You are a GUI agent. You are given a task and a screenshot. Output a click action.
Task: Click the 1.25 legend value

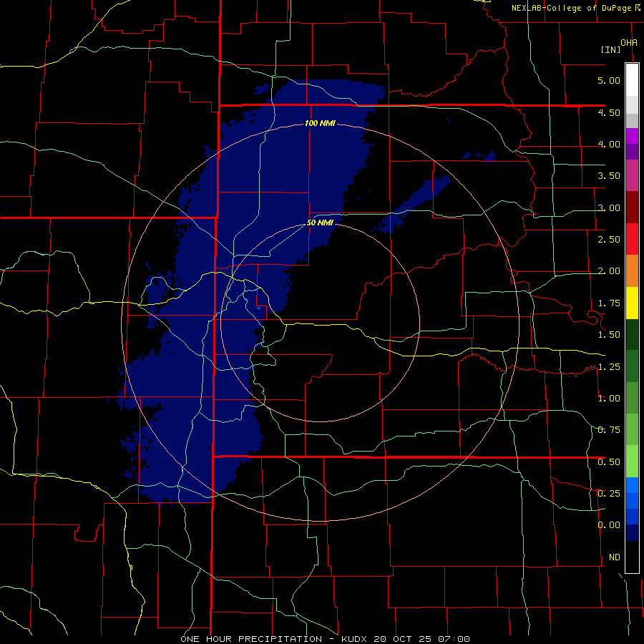(x=609, y=367)
